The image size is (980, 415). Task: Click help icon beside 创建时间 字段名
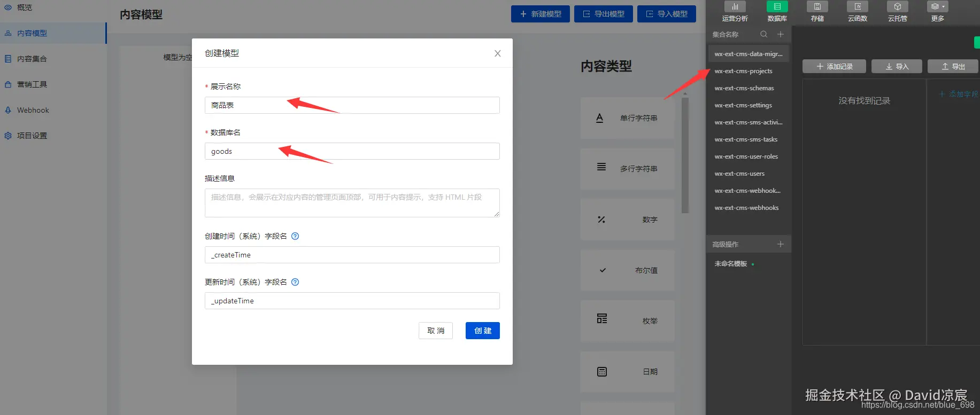pos(295,236)
